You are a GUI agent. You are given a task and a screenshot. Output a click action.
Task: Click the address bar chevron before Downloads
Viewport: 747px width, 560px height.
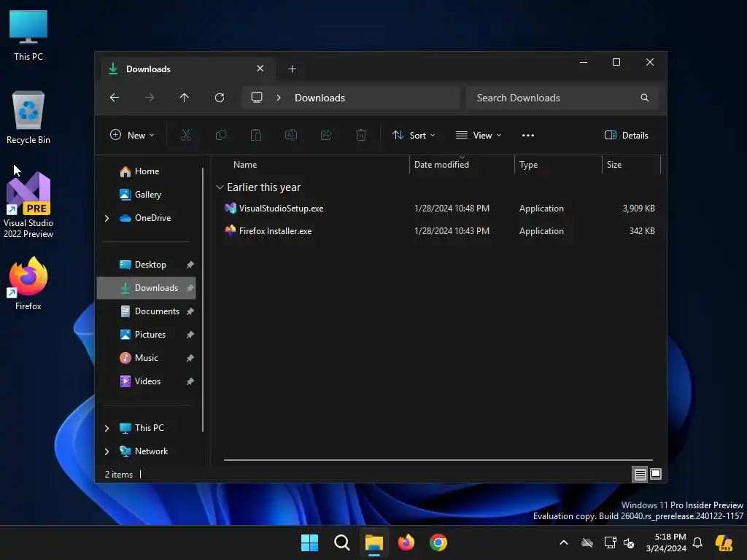tap(279, 98)
